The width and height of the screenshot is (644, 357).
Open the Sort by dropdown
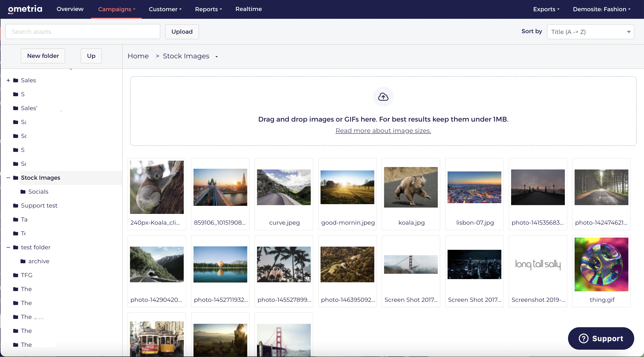tap(590, 32)
